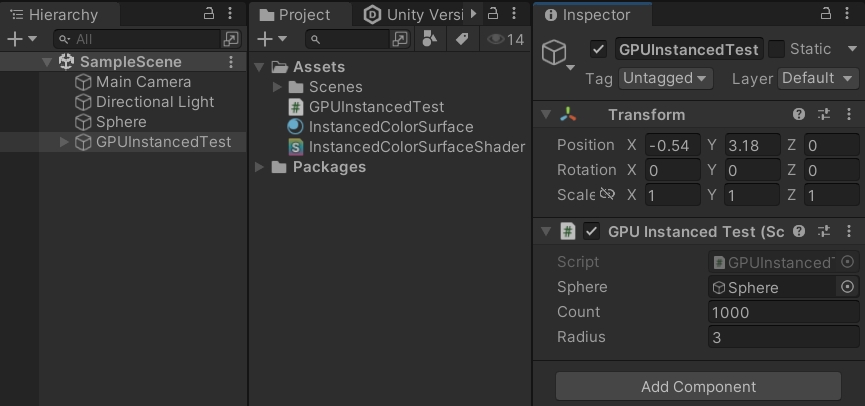Image resolution: width=865 pixels, height=406 pixels.
Task: Click the Transform preset settings icon
Action: pyautogui.click(x=824, y=115)
